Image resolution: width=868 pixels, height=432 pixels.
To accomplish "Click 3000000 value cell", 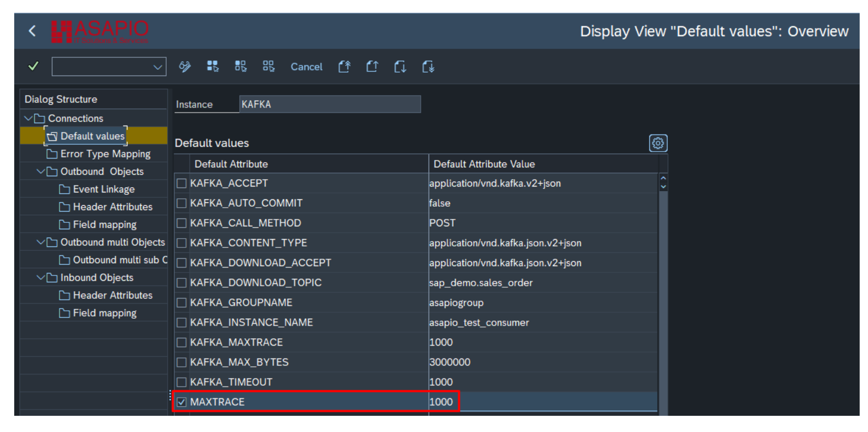I will pyautogui.click(x=543, y=362).
